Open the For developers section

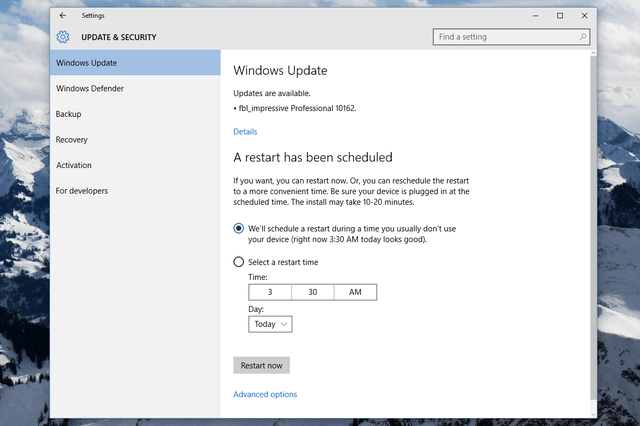click(x=135, y=191)
